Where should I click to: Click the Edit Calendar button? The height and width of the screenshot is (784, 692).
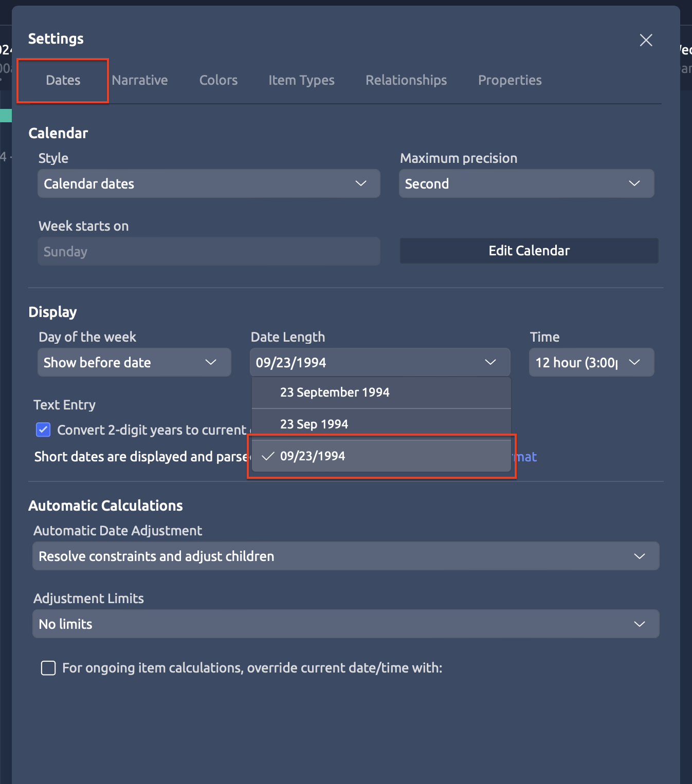tap(529, 251)
